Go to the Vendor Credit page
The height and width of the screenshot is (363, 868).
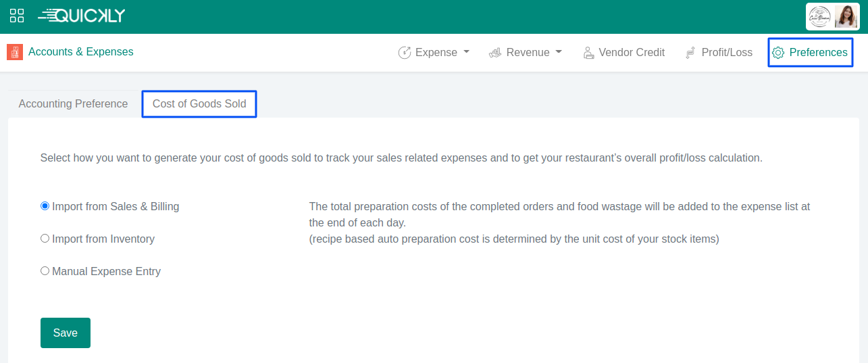tap(632, 53)
